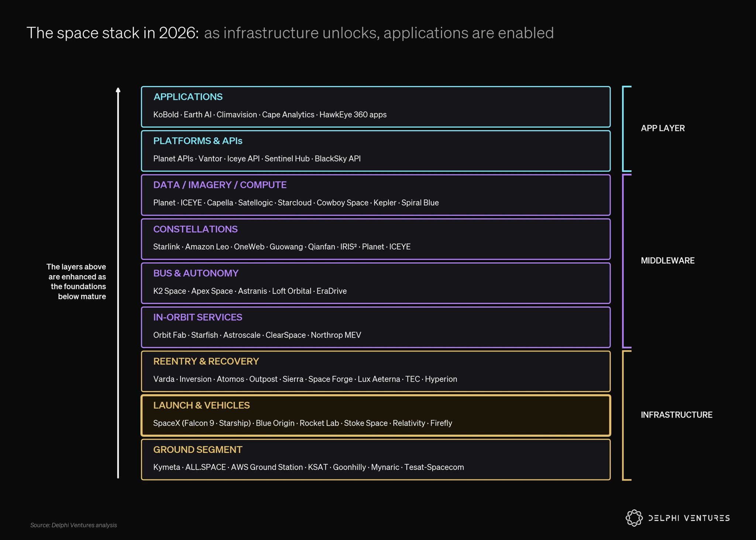Viewport: 756px width, 540px height.
Task: Click the 'IN-ORBIT SERVICES' layer heading
Action: click(x=198, y=317)
